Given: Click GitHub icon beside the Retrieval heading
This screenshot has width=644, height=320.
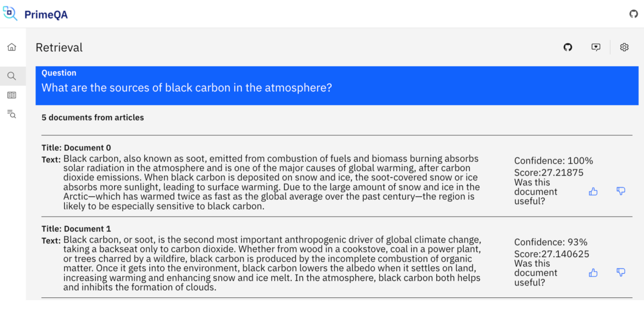Looking at the screenshot, I should coord(568,47).
